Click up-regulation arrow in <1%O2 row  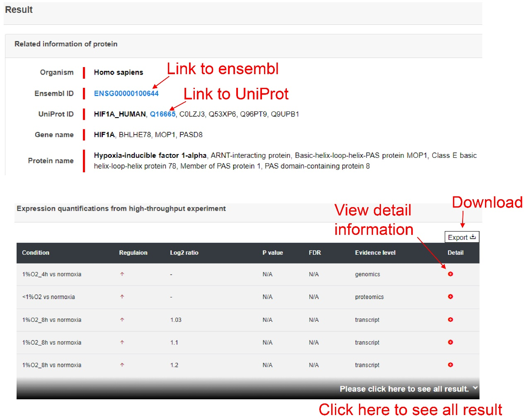pyautogui.click(x=122, y=297)
